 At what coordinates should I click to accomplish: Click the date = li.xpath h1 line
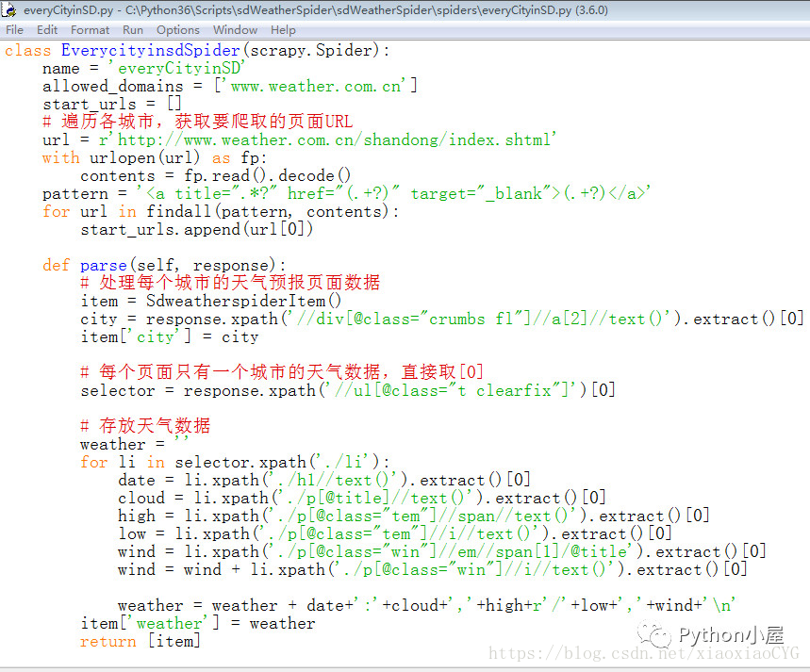(324, 480)
